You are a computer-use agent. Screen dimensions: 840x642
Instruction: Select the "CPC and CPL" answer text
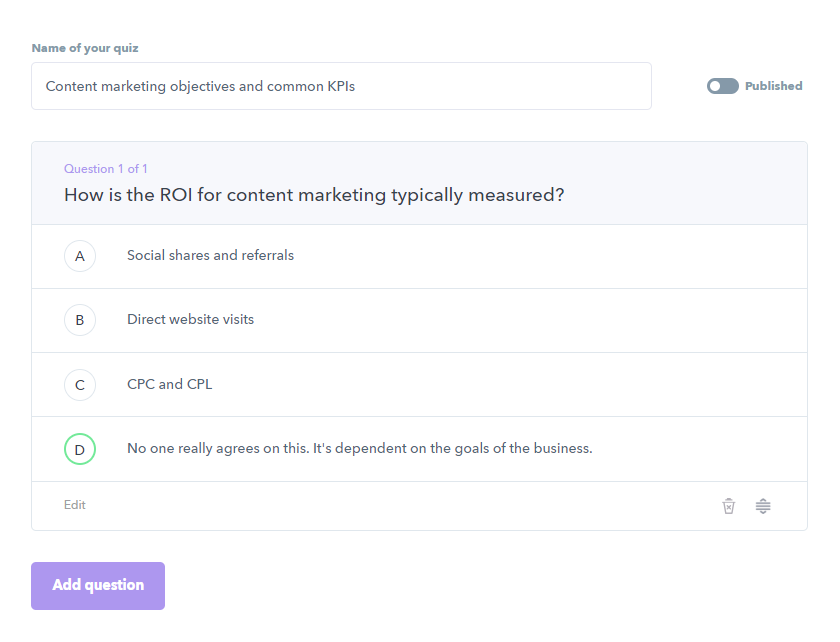(169, 384)
